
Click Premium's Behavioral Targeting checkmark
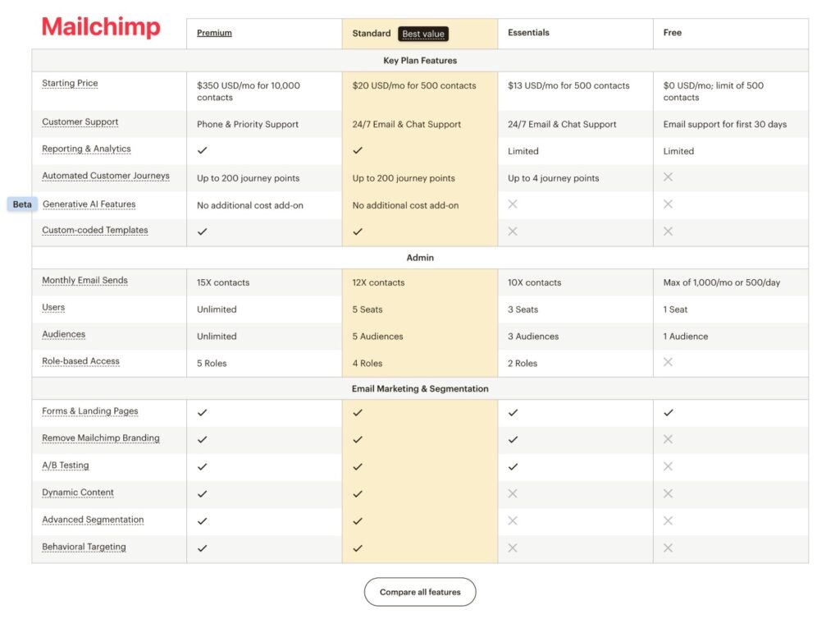click(x=203, y=548)
